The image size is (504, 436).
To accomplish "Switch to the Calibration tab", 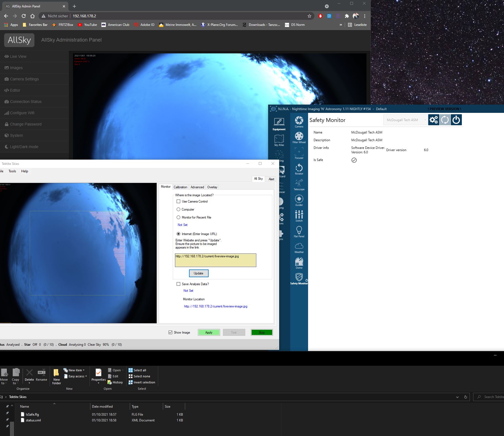I will coord(180,187).
